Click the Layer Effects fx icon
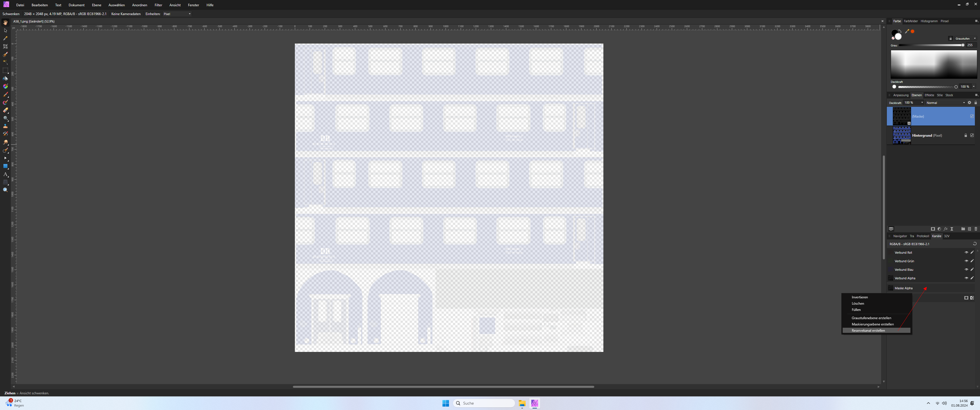This screenshot has height=410, width=980. click(x=945, y=229)
